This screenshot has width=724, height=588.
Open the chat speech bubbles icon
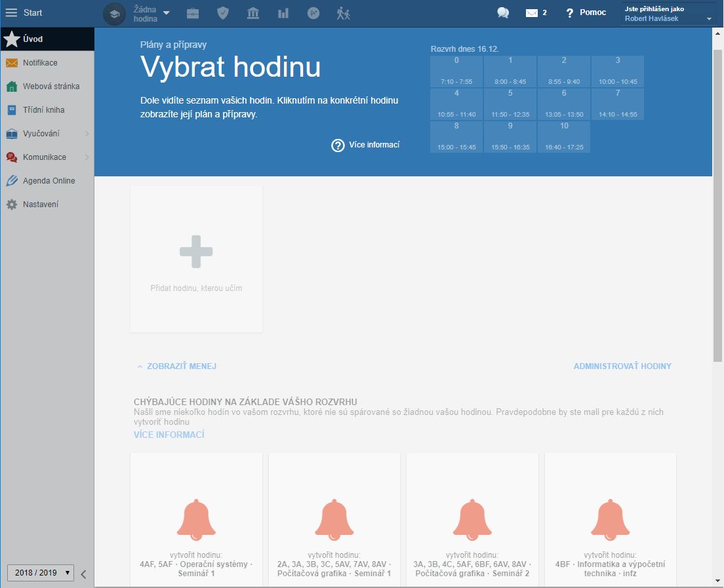coord(503,13)
